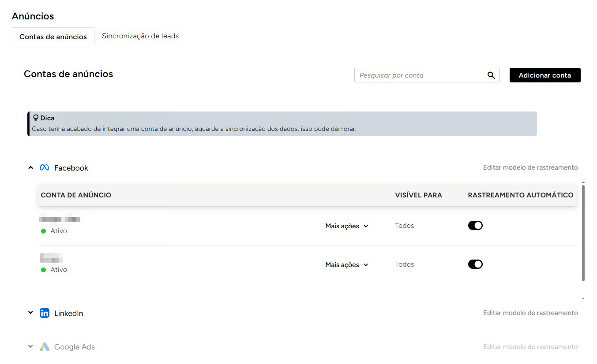Open Editar modelo de rastreamento for Facebook
Image resolution: width=597 pixels, height=364 pixels.
(x=530, y=167)
